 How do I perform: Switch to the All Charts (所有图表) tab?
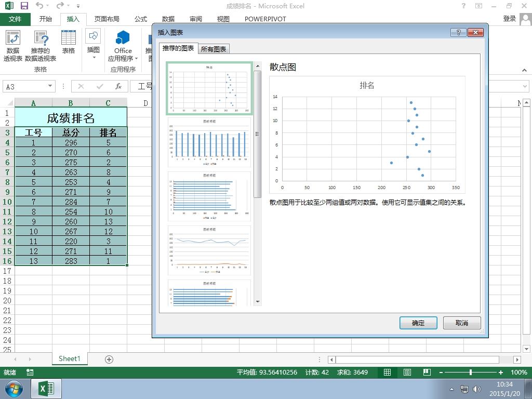(214, 49)
